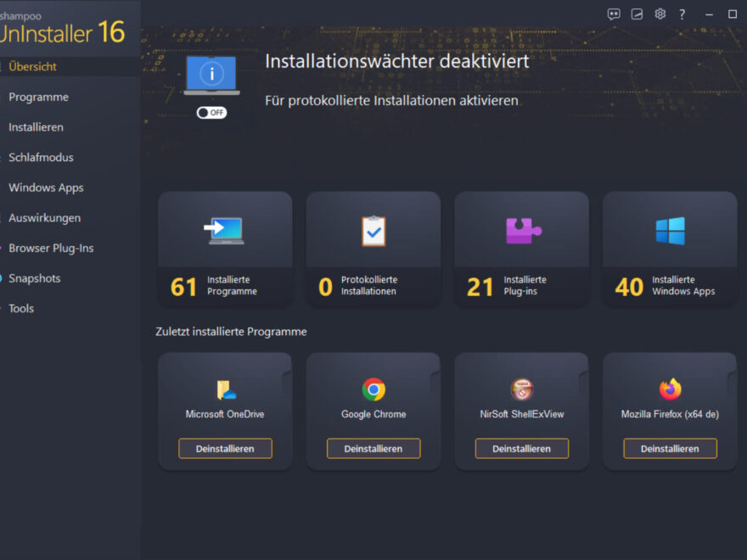Image resolution: width=747 pixels, height=560 pixels.
Task: Click the Microsoft OneDrive label
Action: click(x=225, y=414)
